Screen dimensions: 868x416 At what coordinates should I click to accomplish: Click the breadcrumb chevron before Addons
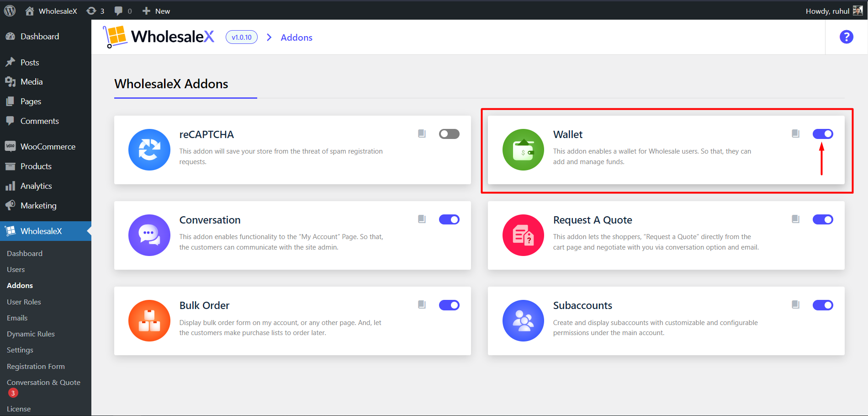(269, 37)
